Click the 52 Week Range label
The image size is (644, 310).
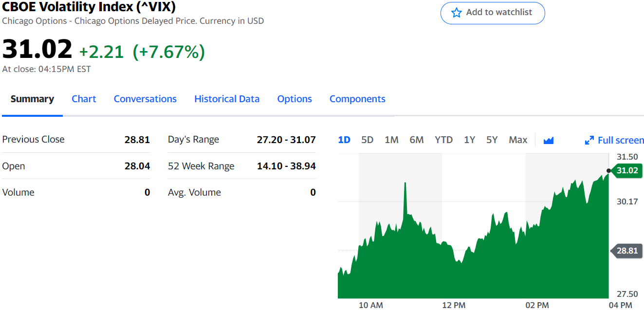201,166
